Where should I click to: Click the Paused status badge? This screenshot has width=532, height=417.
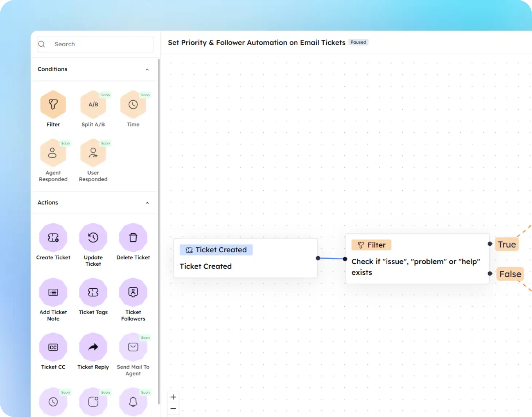[358, 42]
